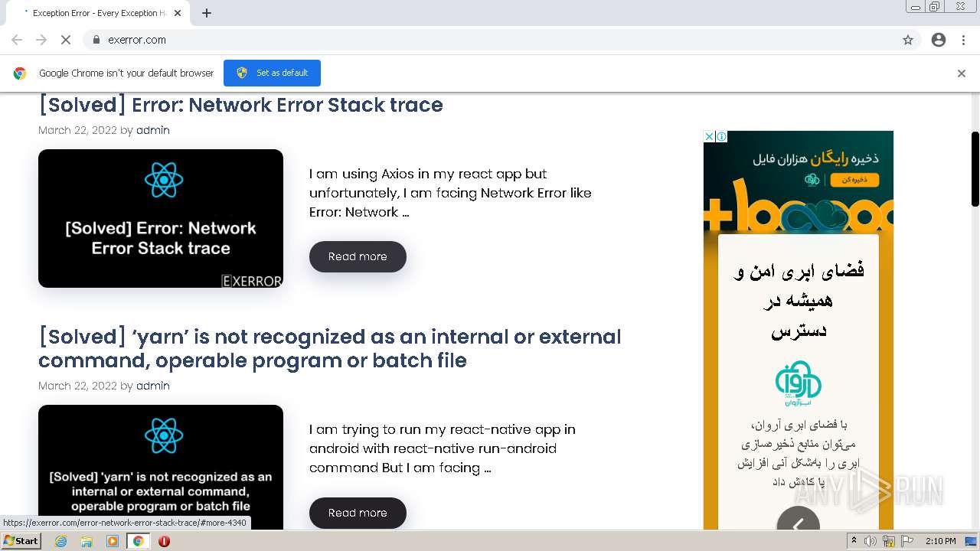Image resolution: width=980 pixels, height=551 pixels.
Task: View site lock information icon
Action: (x=96, y=40)
